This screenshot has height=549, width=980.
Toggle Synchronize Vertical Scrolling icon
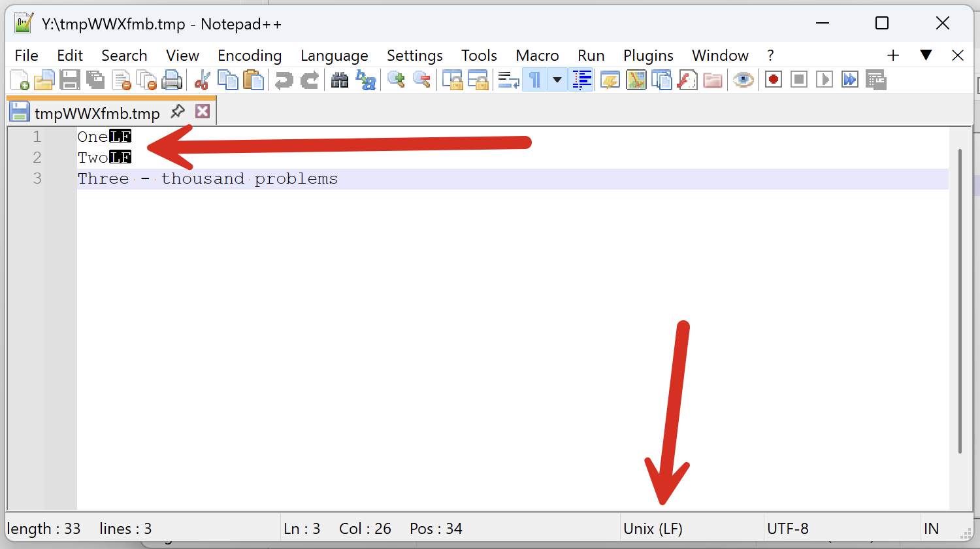(x=452, y=79)
